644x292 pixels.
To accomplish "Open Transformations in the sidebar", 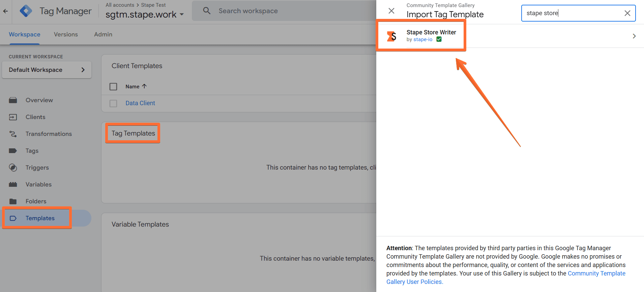I will click(x=49, y=134).
